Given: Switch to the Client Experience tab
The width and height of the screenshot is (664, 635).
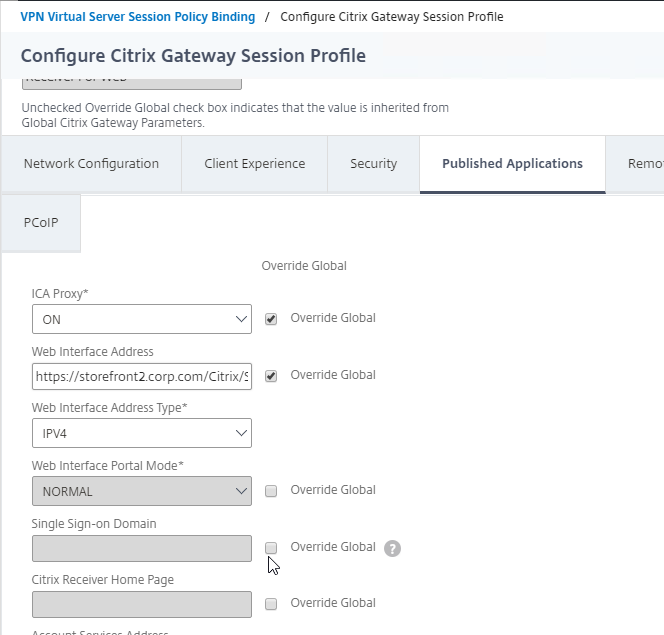Looking at the screenshot, I should point(255,164).
